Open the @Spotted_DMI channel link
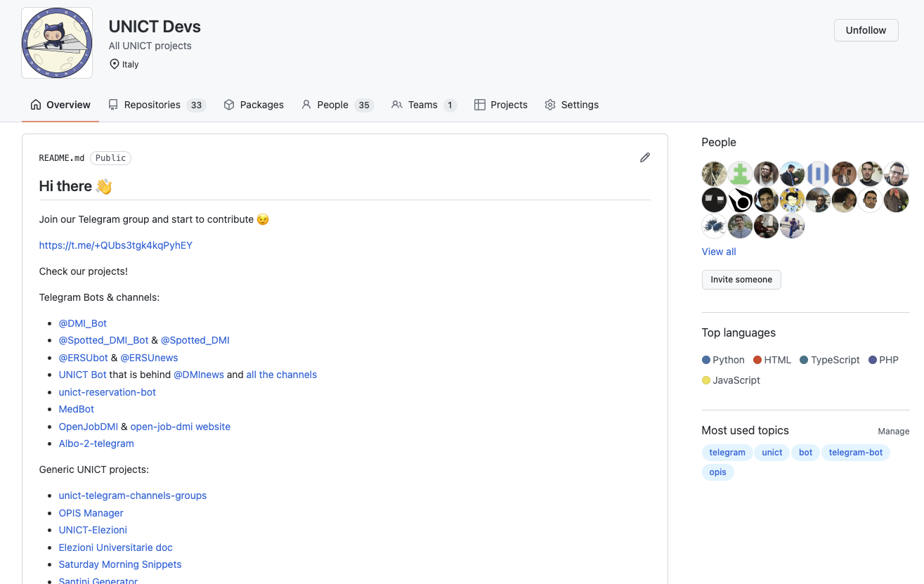The height and width of the screenshot is (584, 924). (x=195, y=340)
